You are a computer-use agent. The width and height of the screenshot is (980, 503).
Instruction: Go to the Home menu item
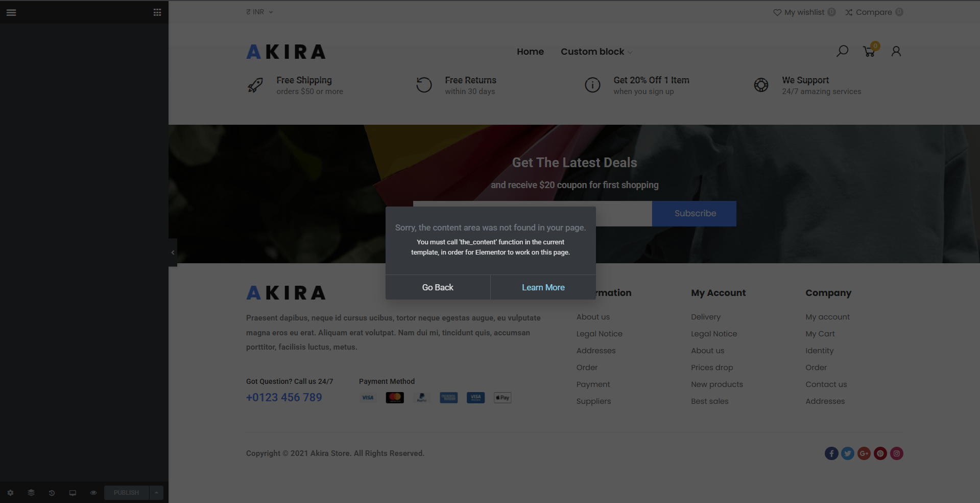click(x=530, y=52)
